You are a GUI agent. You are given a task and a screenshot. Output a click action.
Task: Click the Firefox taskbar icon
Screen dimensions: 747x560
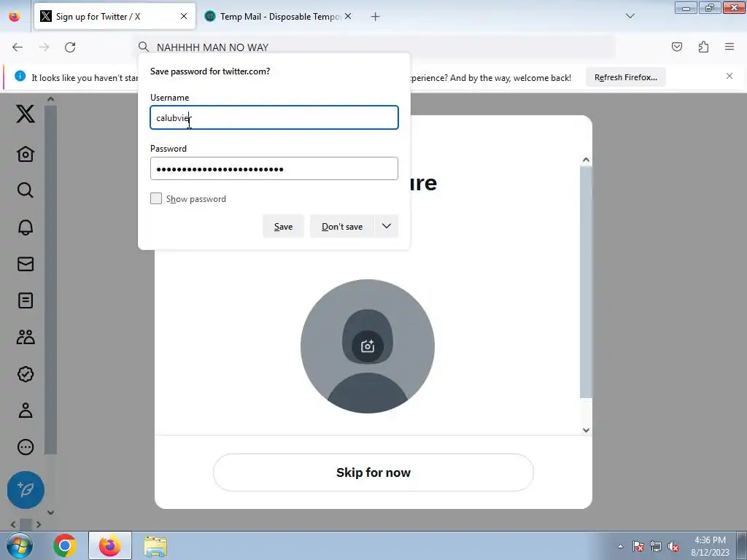[x=110, y=545]
